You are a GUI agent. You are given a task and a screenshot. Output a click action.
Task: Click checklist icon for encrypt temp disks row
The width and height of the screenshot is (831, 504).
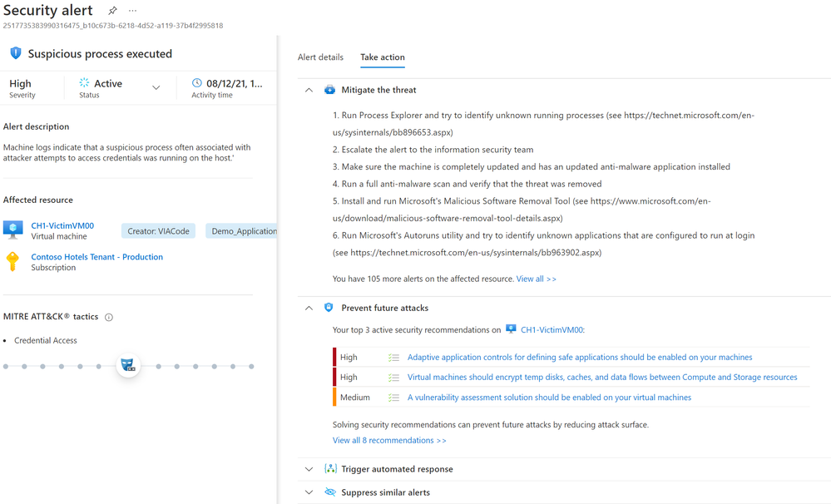(x=393, y=378)
